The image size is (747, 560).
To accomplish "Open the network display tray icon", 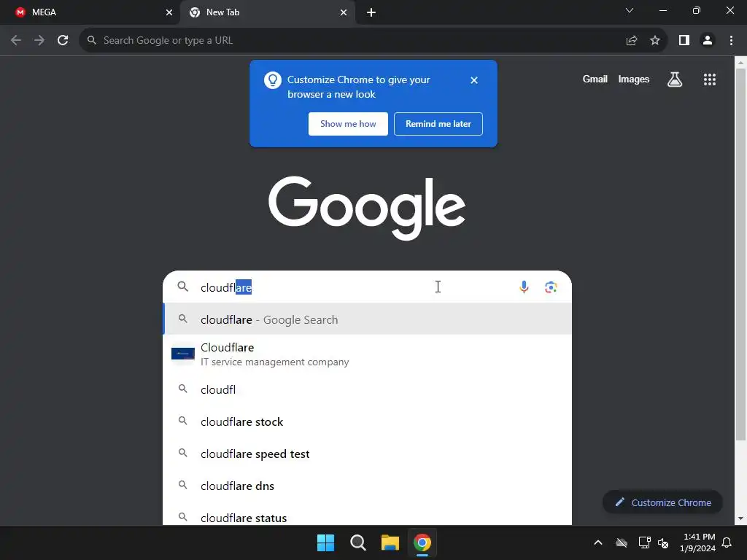I will (644, 542).
